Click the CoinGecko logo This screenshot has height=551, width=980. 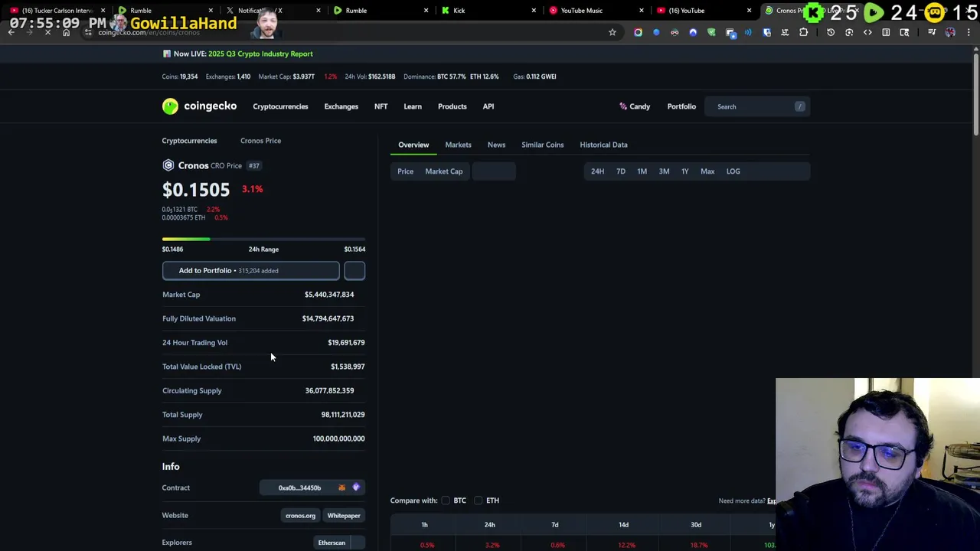pos(199,106)
